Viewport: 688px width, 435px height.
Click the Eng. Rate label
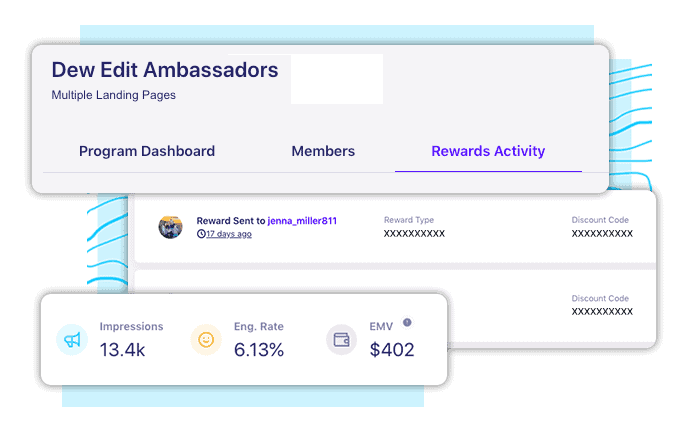coord(259,327)
